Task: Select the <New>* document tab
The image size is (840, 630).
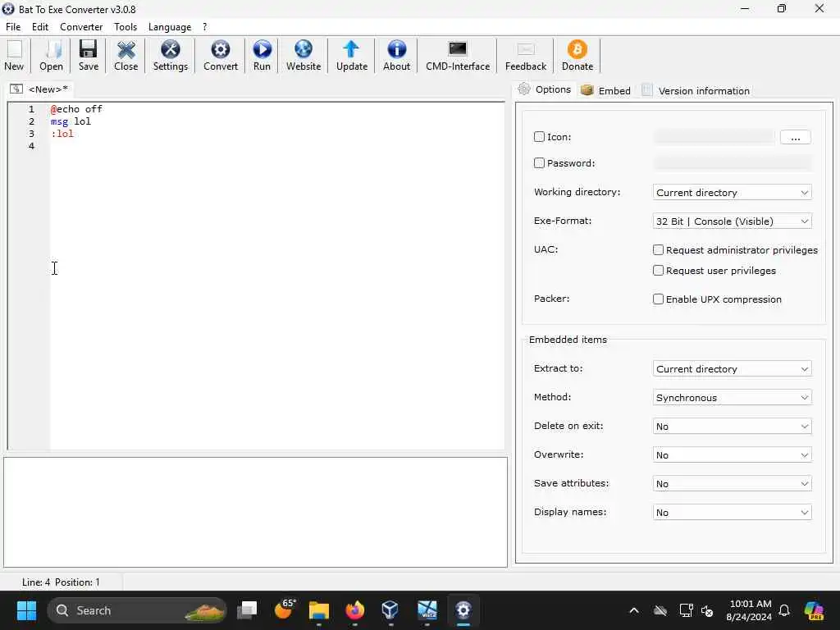Action: click(39, 89)
